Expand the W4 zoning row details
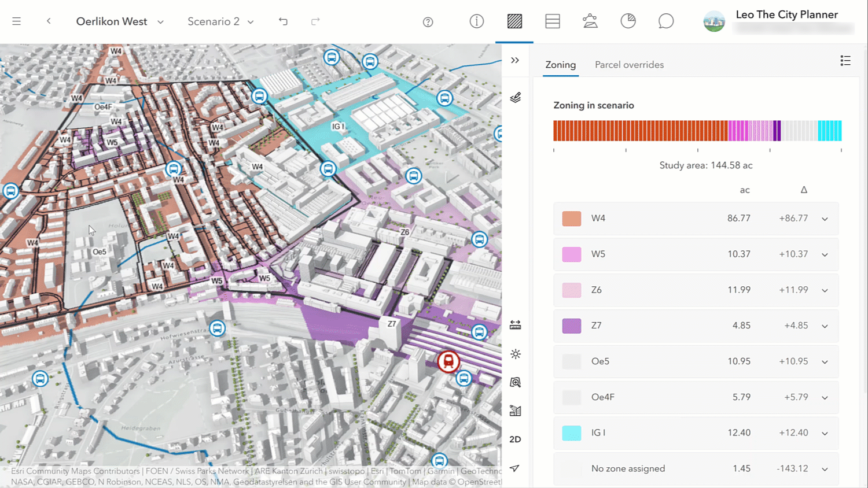 coord(824,219)
